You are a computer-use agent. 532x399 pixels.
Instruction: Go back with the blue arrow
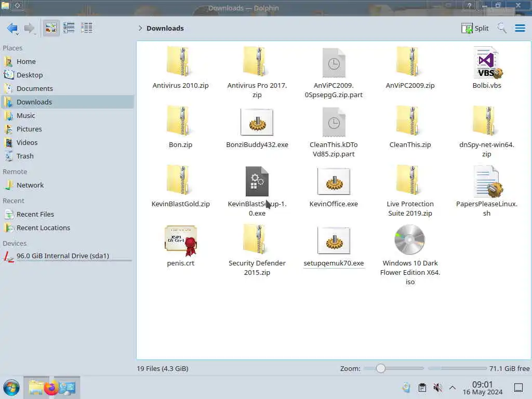(12, 28)
